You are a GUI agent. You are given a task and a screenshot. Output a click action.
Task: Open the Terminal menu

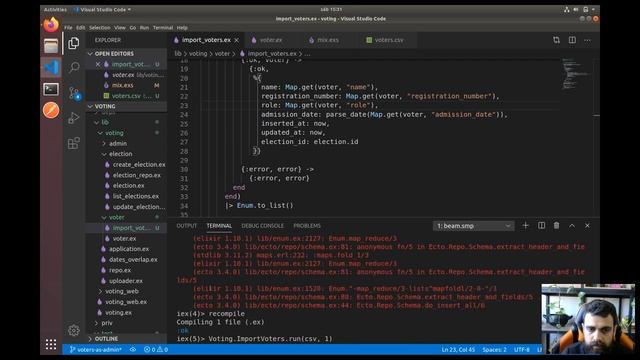coord(163,28)
